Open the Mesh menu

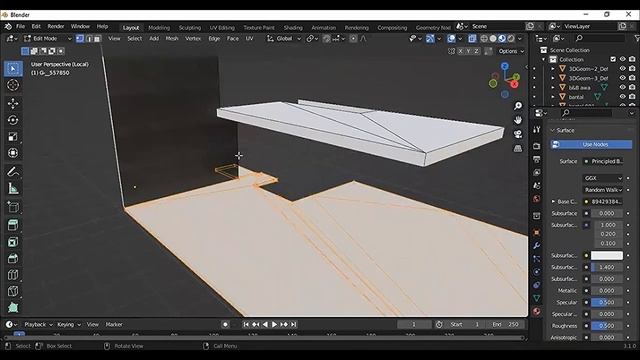(x=172, y=38)
